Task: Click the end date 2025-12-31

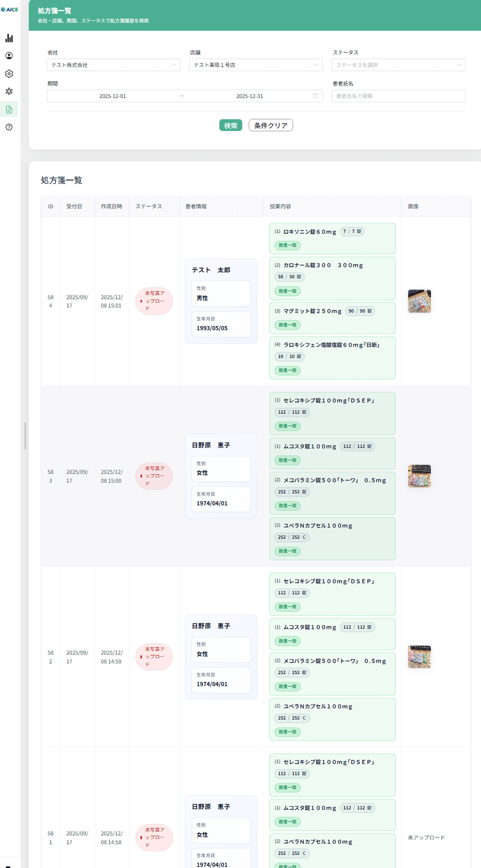Action: point(249,96)
